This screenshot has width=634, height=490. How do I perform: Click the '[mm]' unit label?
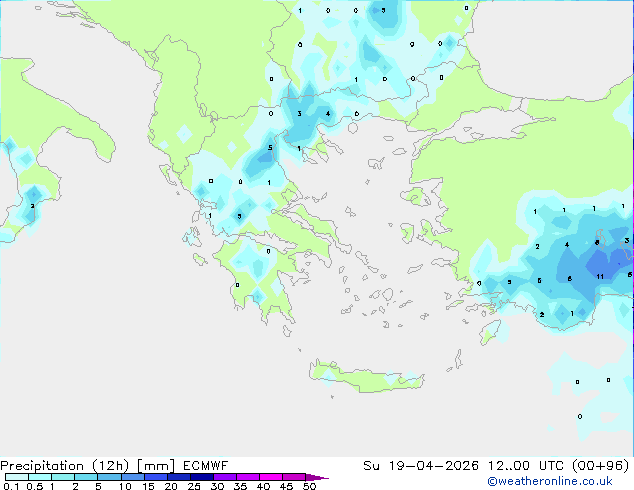[156, 466]
